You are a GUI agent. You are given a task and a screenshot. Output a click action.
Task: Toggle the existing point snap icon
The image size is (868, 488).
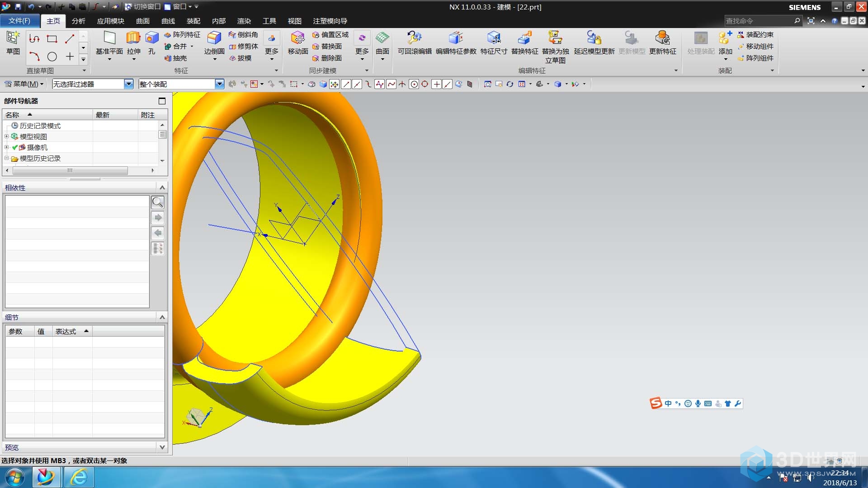point(436,84)
